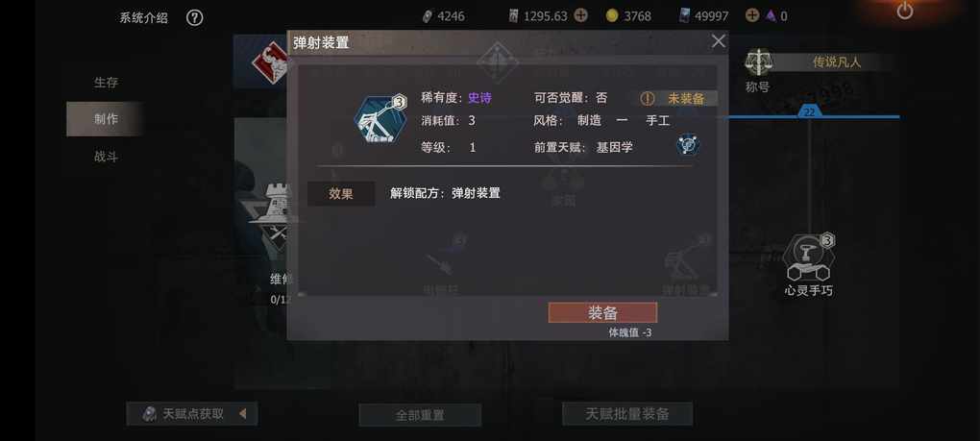The image size is (980, 441).
Task: Click the level 22 progress marker
Action: point(809,111)
